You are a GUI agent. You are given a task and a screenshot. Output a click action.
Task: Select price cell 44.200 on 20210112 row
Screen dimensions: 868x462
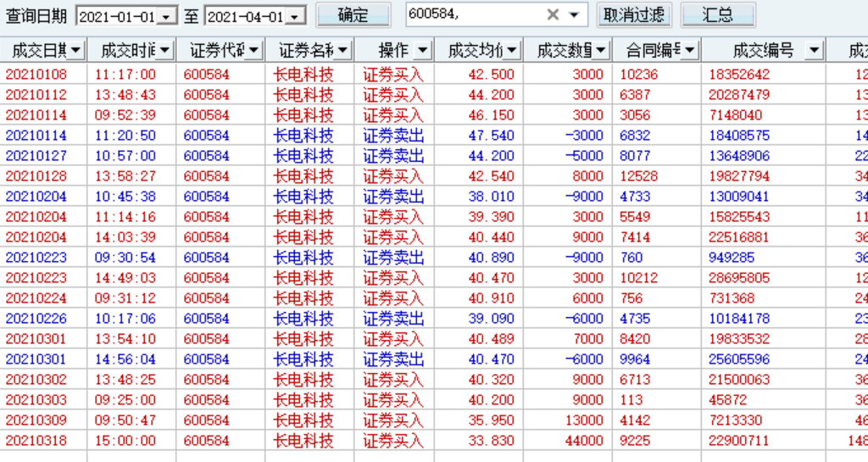[491, 95]
